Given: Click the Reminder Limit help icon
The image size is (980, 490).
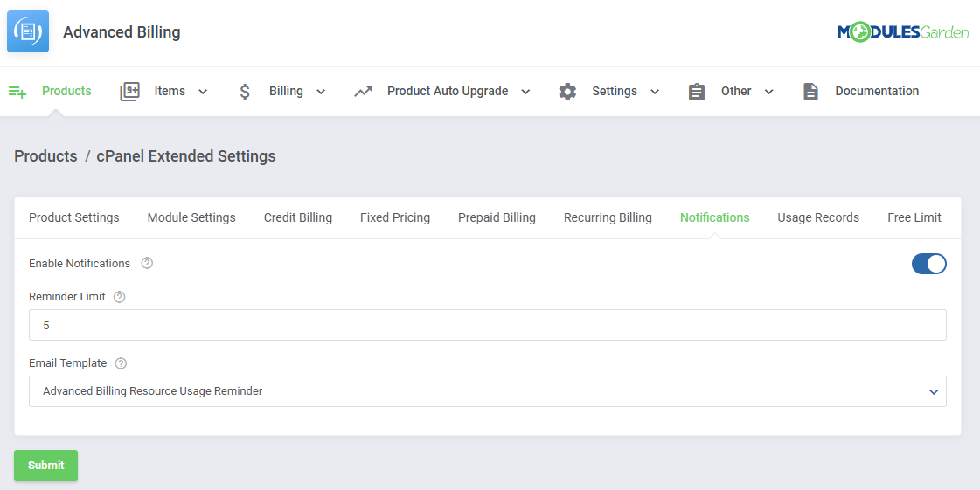Looking at the screenshot, I should click(120, 297).
